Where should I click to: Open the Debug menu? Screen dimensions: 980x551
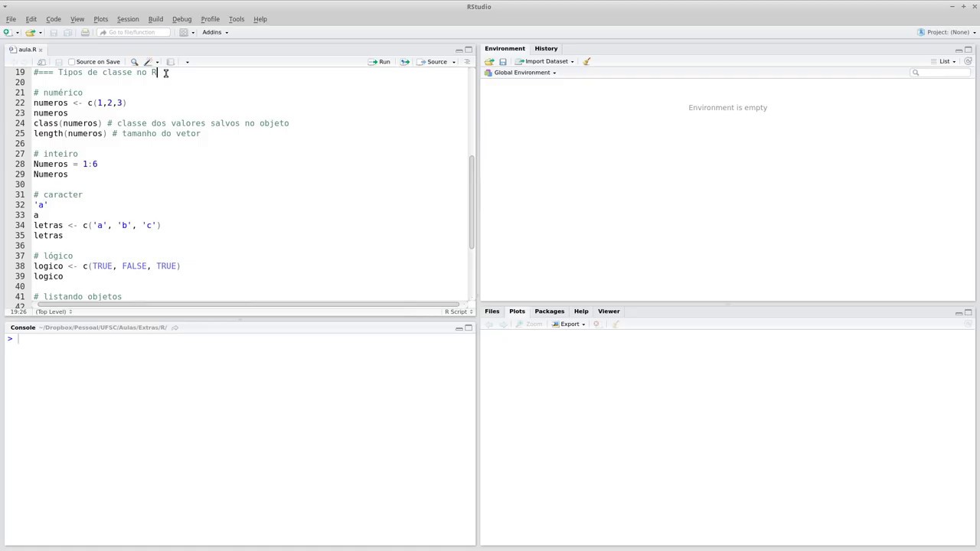click(x=181, y=19)
